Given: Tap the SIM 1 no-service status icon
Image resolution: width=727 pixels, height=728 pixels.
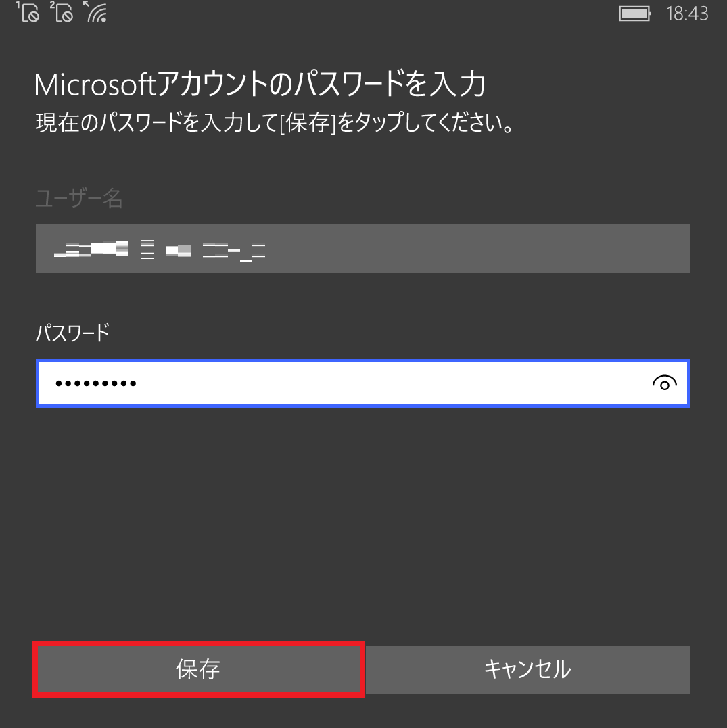Looking at the screenshot, I should click(x=28, y=11).
